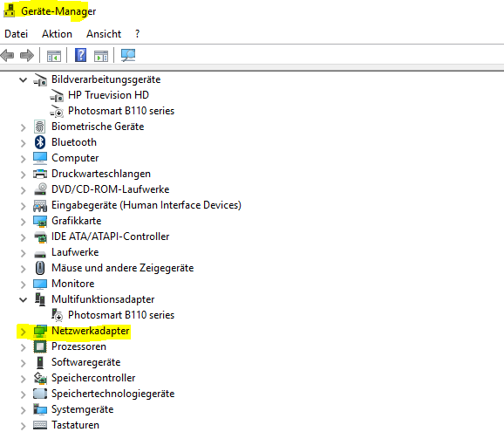This screenshot has width=504, height=432.
Task: Open the Aktion menu
Action: tap(57, 34)
